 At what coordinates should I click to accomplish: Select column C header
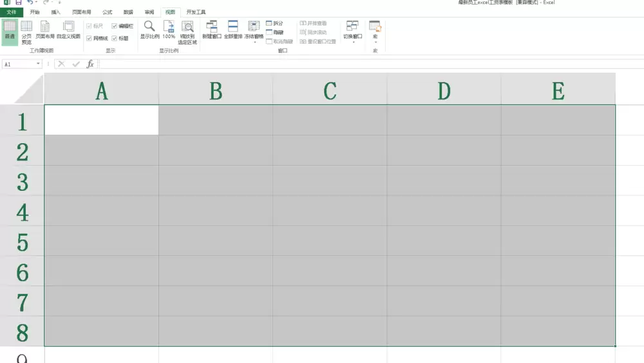(x=330, y=89)
